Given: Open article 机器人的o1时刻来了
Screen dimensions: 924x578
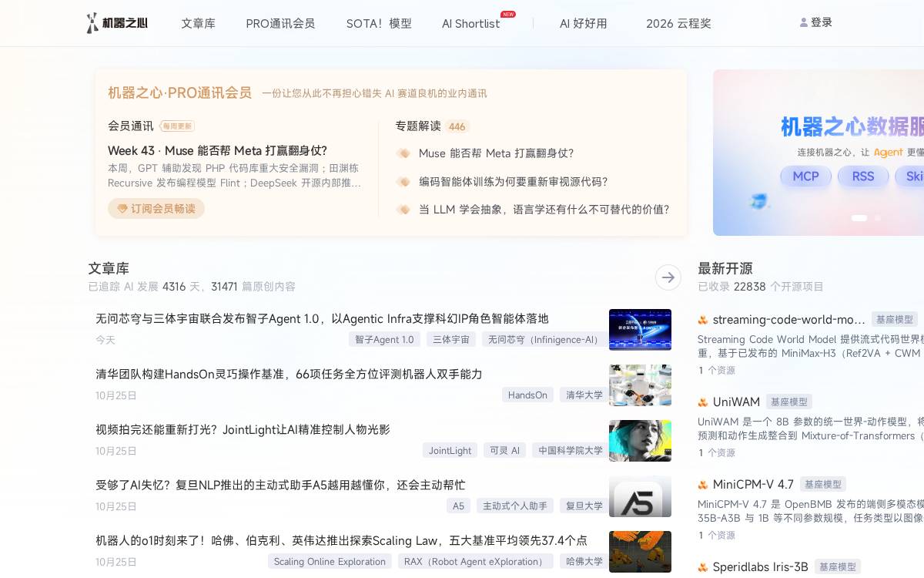Looking at the screenshot, I should (x=341, y=540).
